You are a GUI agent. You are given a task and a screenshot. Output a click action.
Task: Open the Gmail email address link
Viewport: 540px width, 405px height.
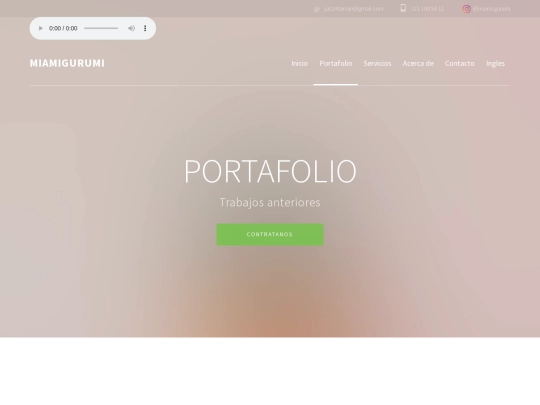(x=353, y=9)
